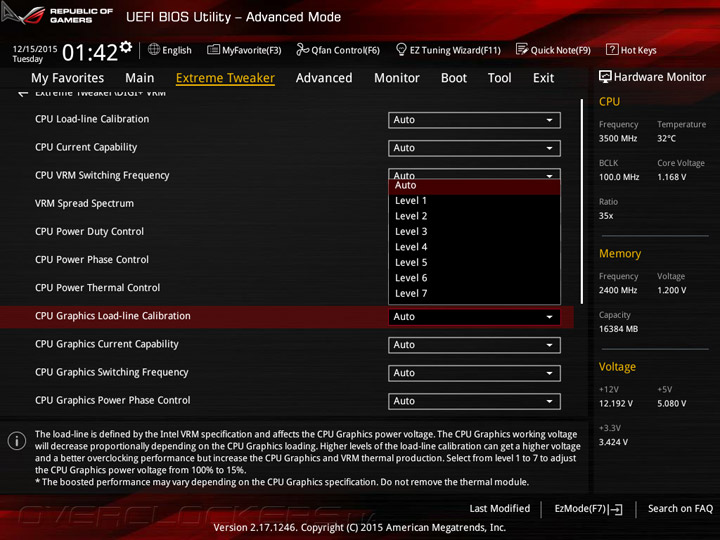Click the Hardware Monitor panel title
Image resolution: width=720 pixels, height=540 pixels.
tap(652, 77)
